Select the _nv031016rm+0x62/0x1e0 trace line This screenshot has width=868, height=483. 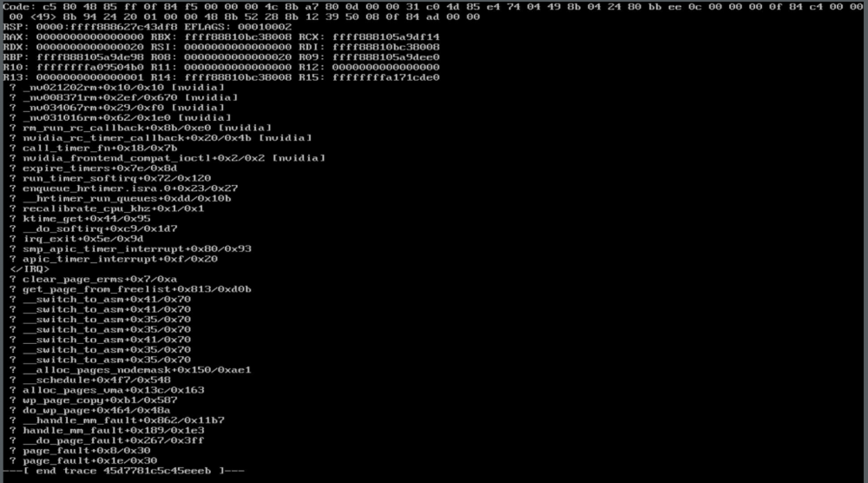120,117
